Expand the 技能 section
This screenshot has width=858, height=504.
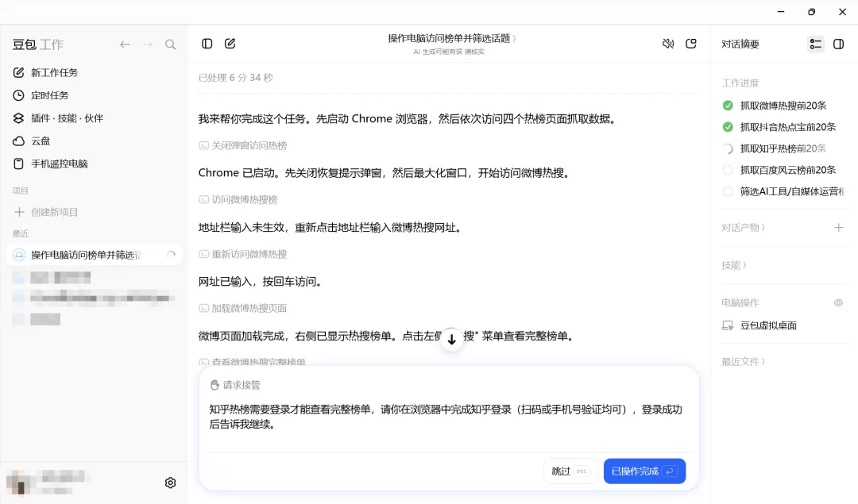tap(734, 265)
